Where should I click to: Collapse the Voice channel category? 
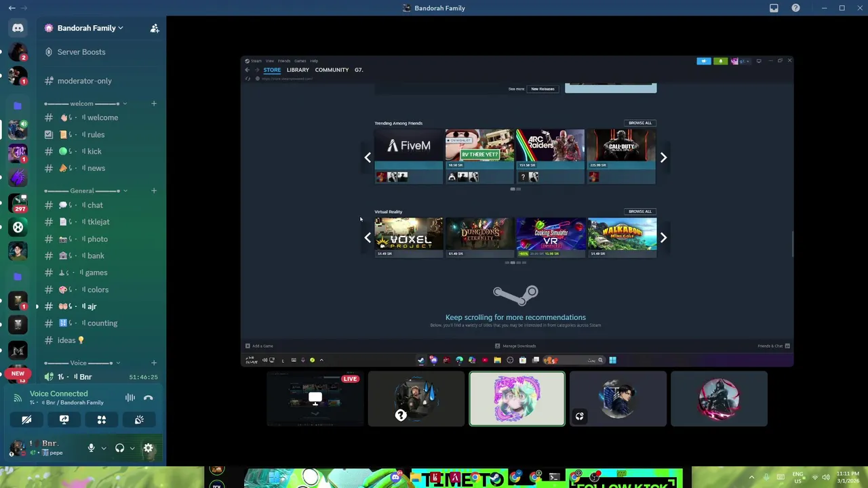(82, 363)
